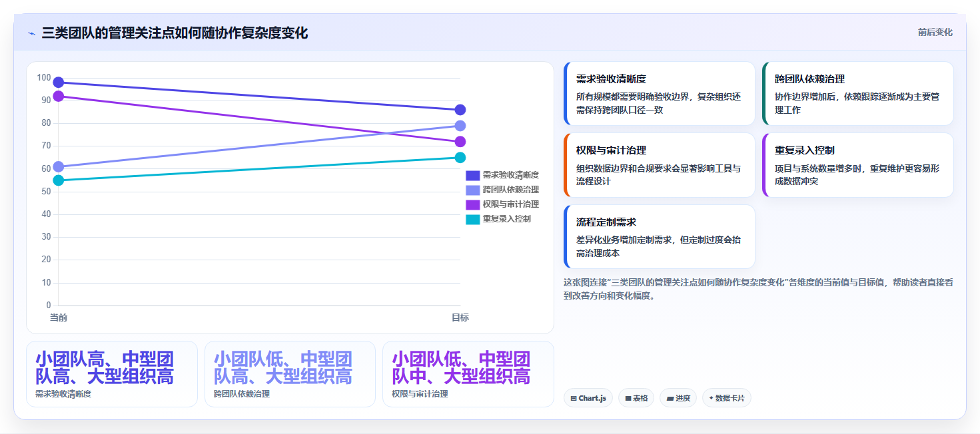Click the cyan data point at 目标 65
980x434 pixels.
[x=460, y=158]
